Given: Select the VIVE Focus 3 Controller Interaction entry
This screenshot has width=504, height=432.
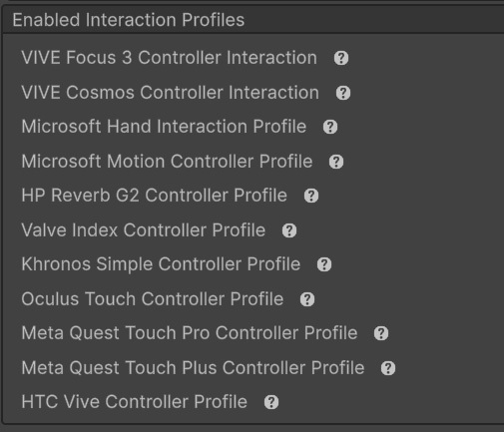Looking at the screenshot, I should pyautogui.click(x=169, y=58).
